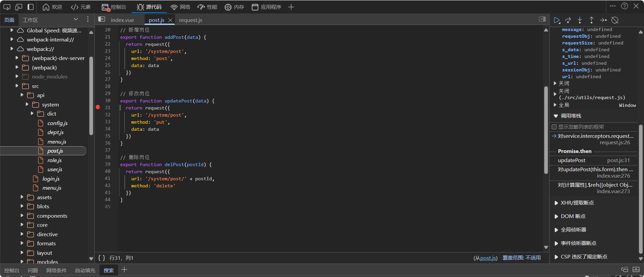Click the code editor vertical scrollbar

pos(546,130)
